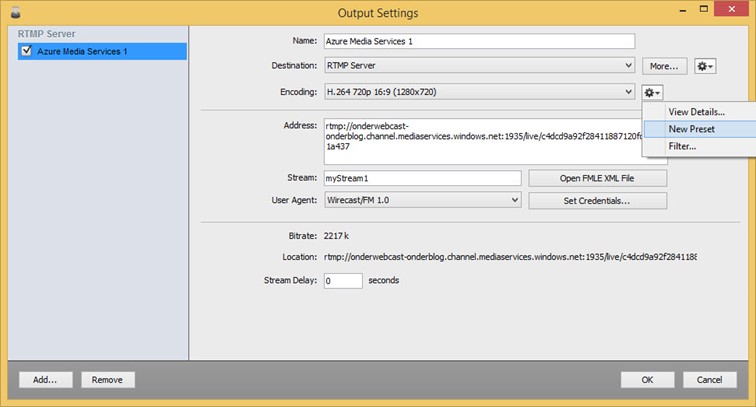This screenshot has width=756, height=407.
Task: Click Open FMLE XML File button
Action: click(x=597, y=178)
